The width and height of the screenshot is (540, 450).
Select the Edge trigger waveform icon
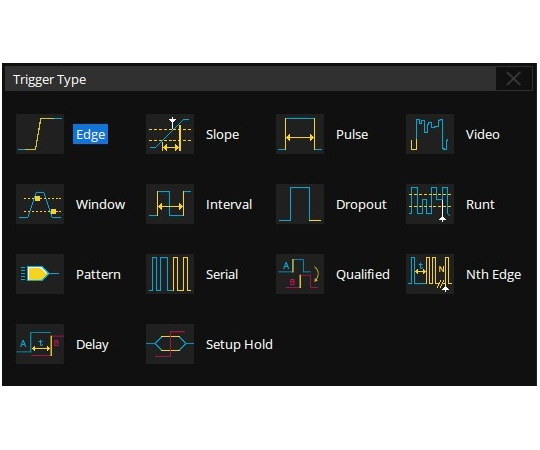click(x=40, y=134)
